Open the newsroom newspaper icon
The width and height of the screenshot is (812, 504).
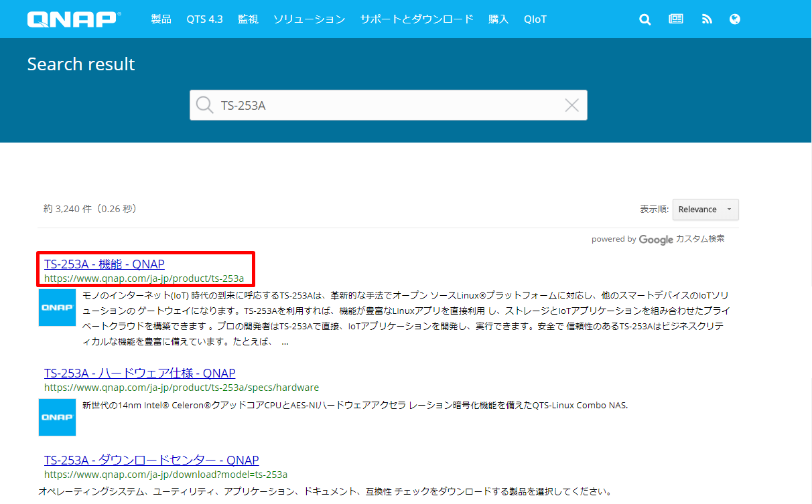tap(676, 19)
